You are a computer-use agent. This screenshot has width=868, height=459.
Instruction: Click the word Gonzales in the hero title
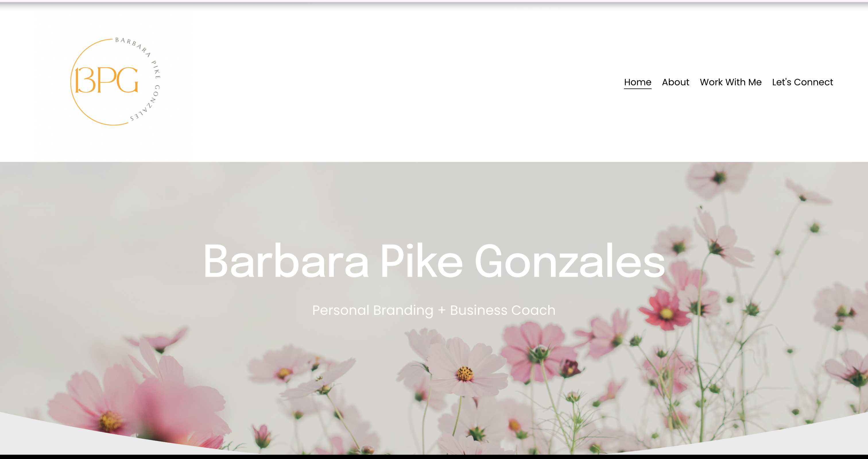(x=570, y=261)
